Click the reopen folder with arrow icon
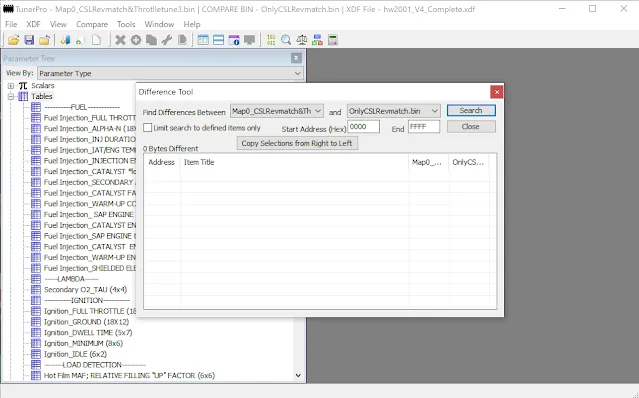Screen dimensions: 639x398 click(x=44, y=40)
